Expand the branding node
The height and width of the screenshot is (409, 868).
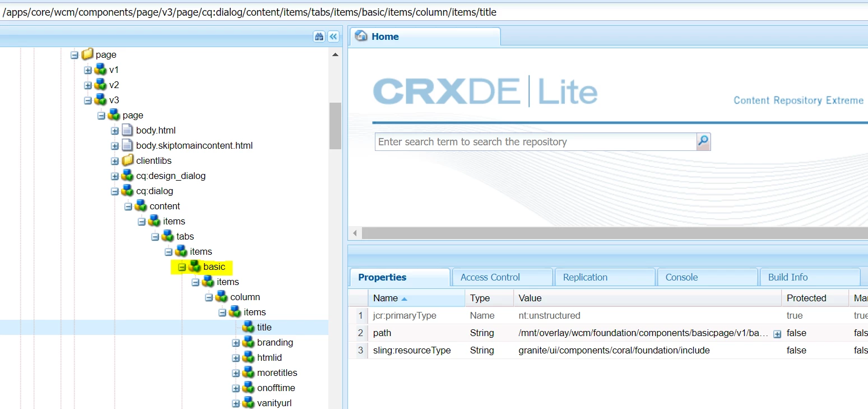coord(235,343)
